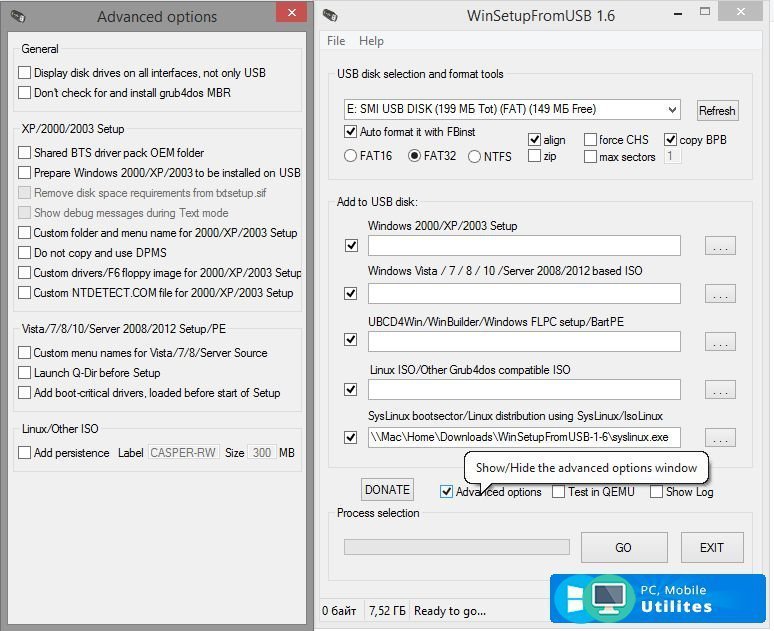Enable Do not copy and use DPMS

pos(24,253)
